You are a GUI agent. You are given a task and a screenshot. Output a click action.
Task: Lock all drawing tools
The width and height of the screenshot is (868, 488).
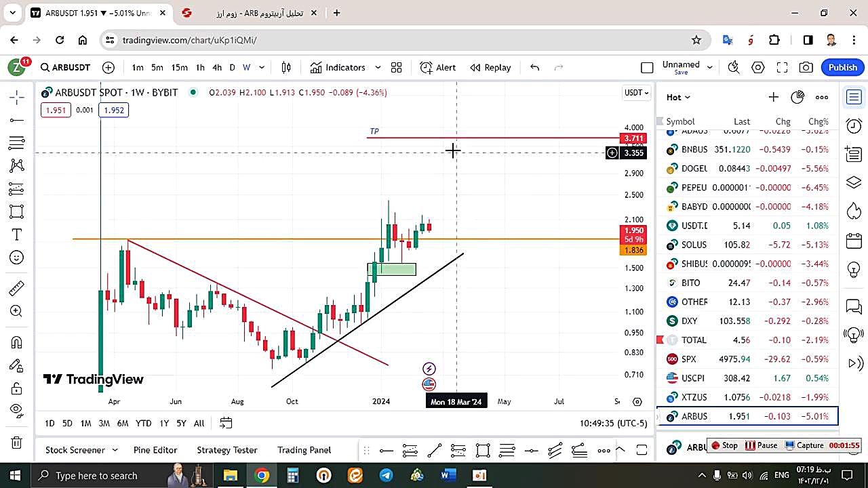point(17,388)
